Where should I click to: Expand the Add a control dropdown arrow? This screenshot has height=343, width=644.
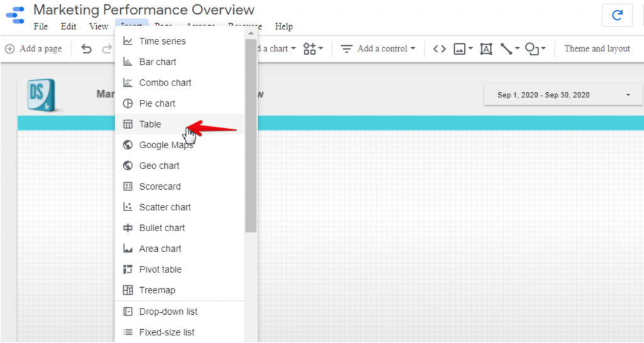click(413, 49)
